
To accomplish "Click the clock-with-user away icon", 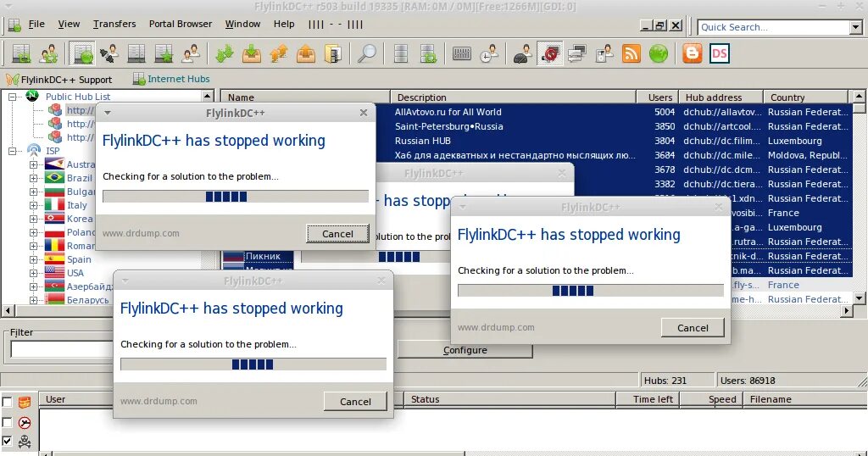I will tap(489, 53).
